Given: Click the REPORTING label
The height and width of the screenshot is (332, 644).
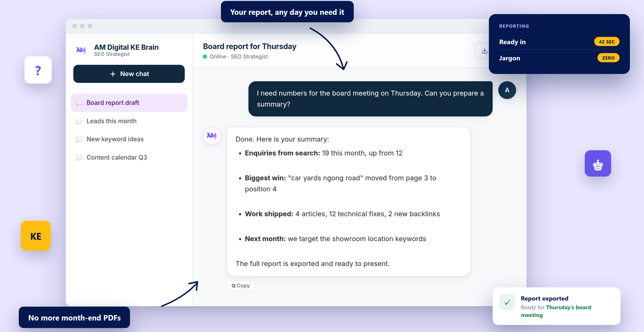Looking at the screenshot, I should click(514, 26).
